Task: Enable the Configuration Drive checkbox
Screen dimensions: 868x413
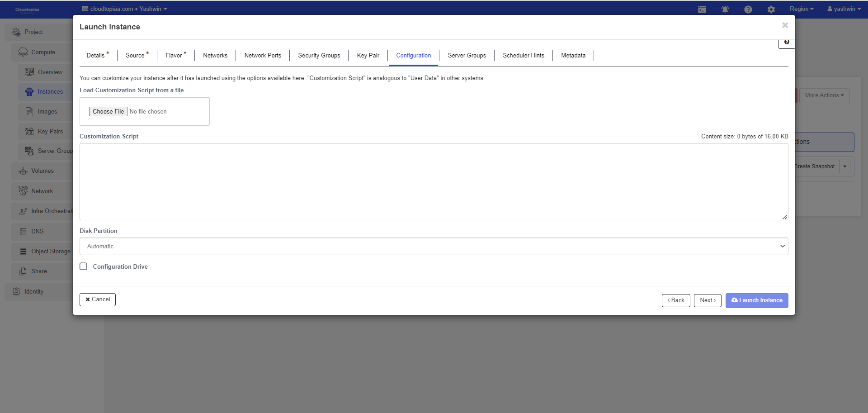Action: point(84,266)
